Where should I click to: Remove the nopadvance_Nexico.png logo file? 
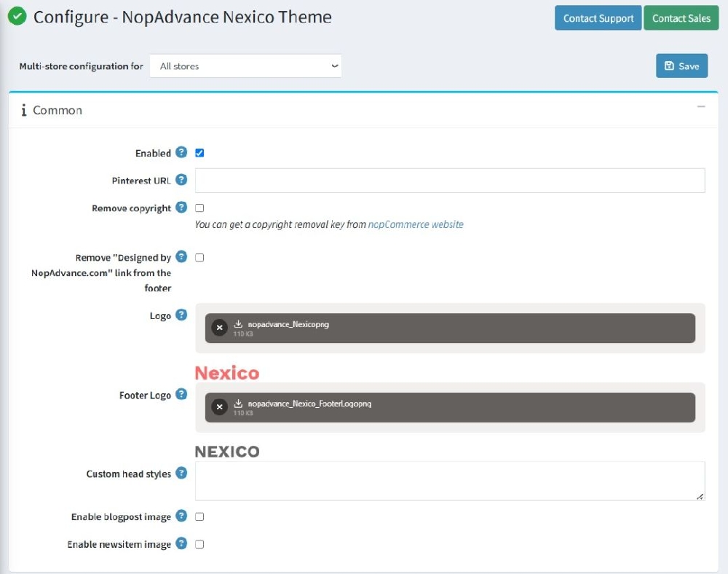pos(220,327)
